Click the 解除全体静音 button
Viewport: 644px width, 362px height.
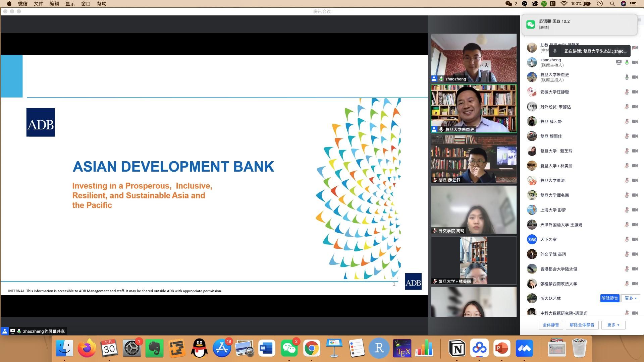tap(582, 325)
